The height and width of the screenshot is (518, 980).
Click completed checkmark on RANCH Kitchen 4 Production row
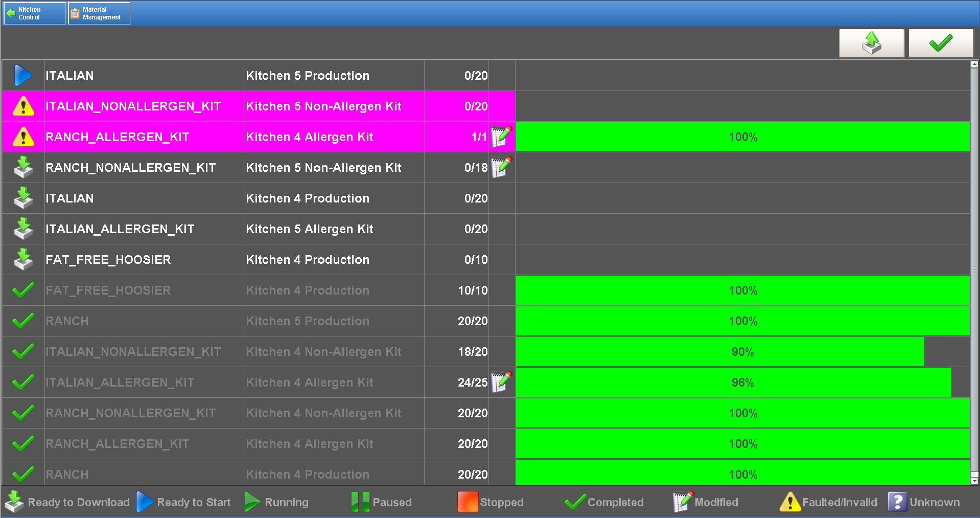coord(23,474)
